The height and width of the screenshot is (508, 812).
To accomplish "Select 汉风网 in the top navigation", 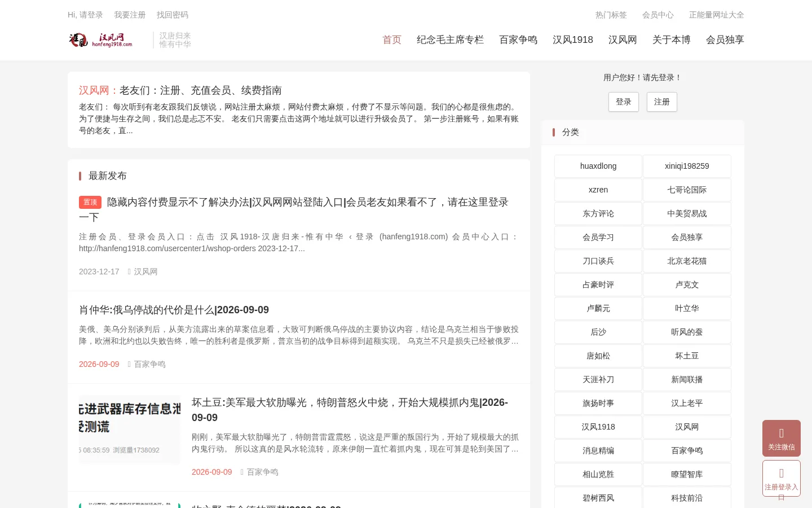I will (x=623, y=40).
